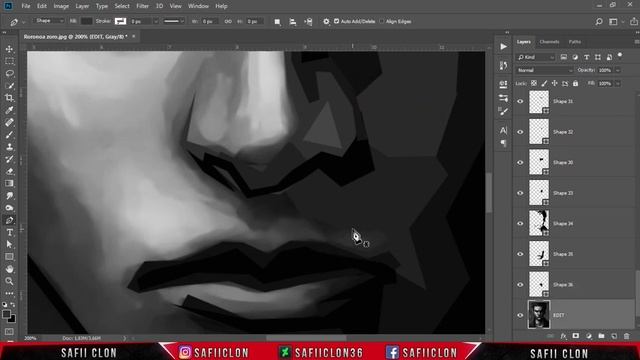This screenshot has width=640, height=360.
Task: Open the File menu
Action: [x=26, y=6]
